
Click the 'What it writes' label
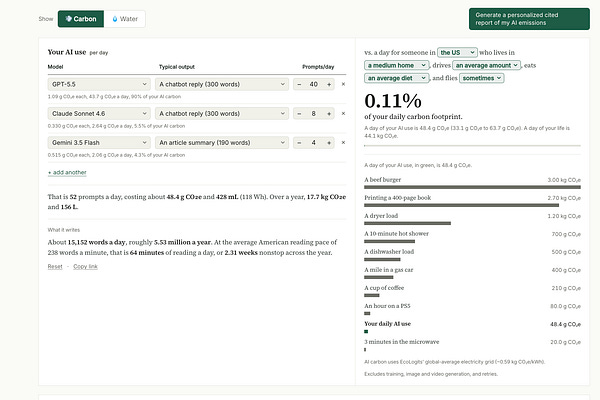pos(64,230)
